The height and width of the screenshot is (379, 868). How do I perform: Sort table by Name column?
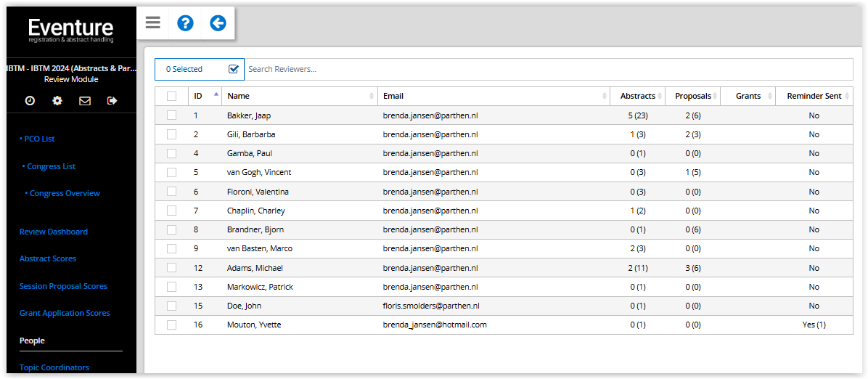300,96
